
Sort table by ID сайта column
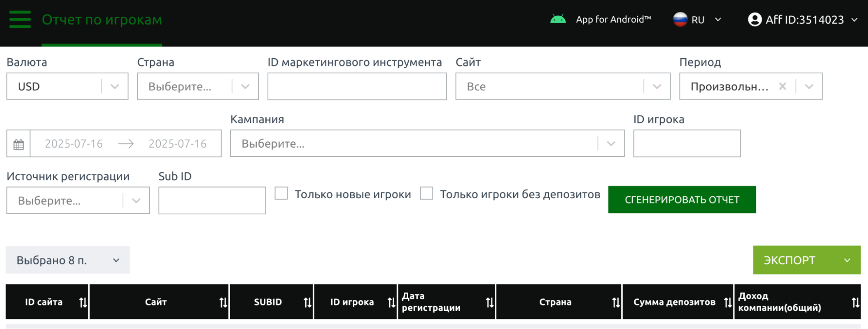click(x=83, y=302)
